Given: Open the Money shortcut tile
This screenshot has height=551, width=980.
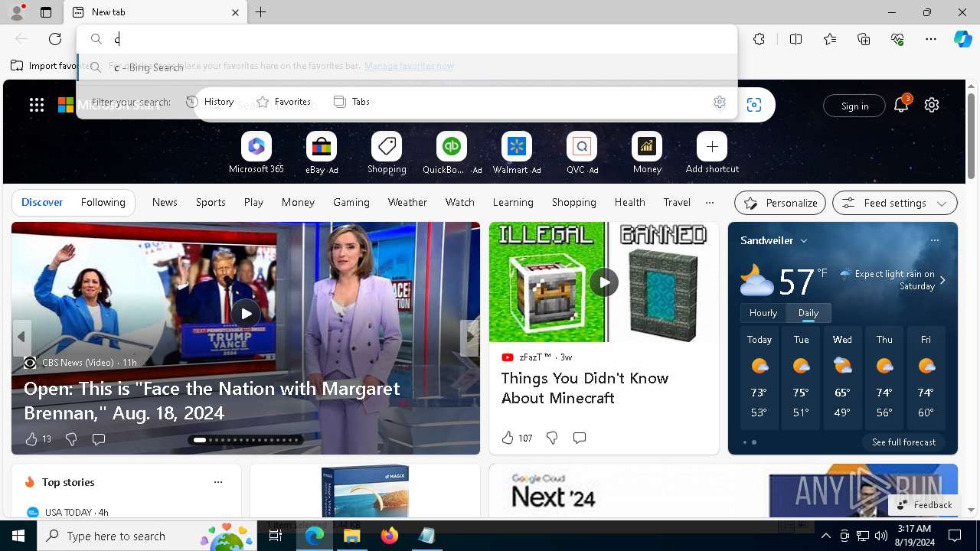Looking at the screenshot, I should [647, 152].
